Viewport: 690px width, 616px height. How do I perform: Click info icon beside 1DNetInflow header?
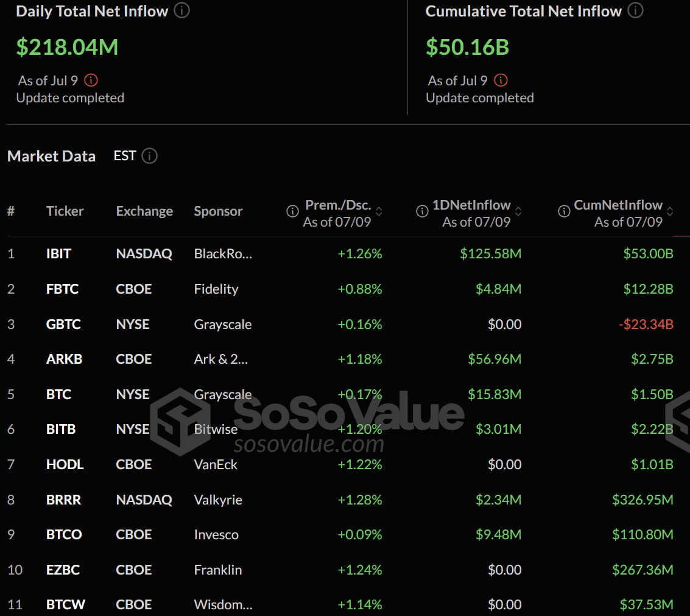[422, 211]
